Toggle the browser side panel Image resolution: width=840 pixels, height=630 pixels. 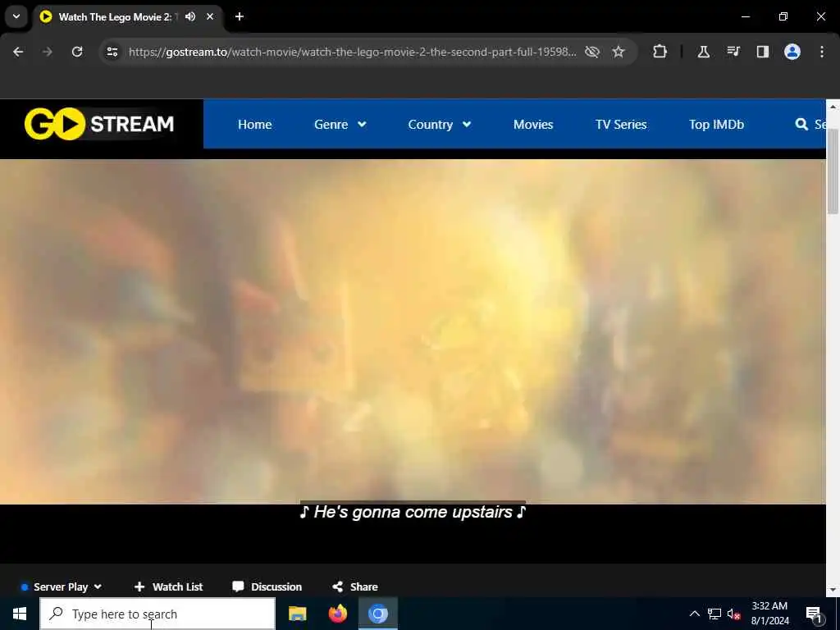tap(763, 52)
